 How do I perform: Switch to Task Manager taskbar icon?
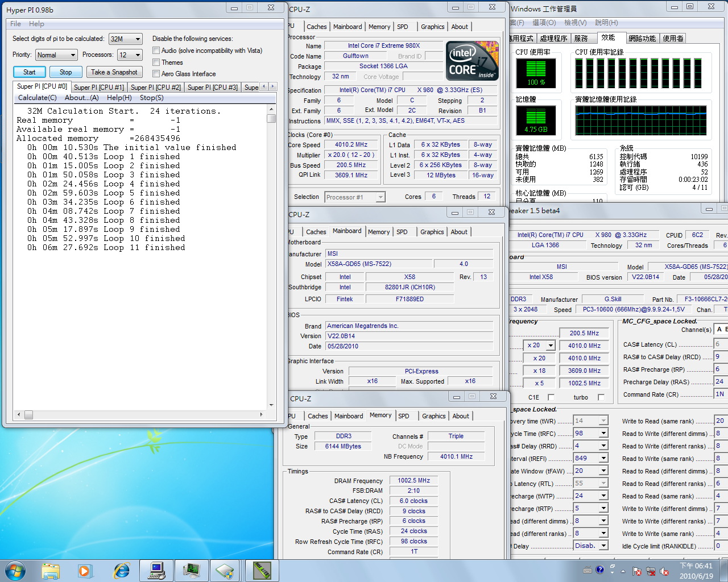191,571
